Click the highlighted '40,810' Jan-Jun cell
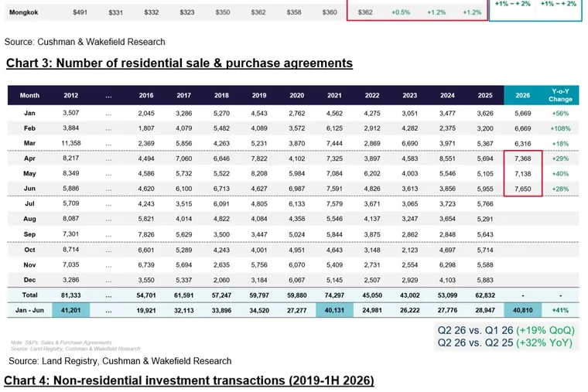This screenshot has height=392, width=588. (523, 310)
